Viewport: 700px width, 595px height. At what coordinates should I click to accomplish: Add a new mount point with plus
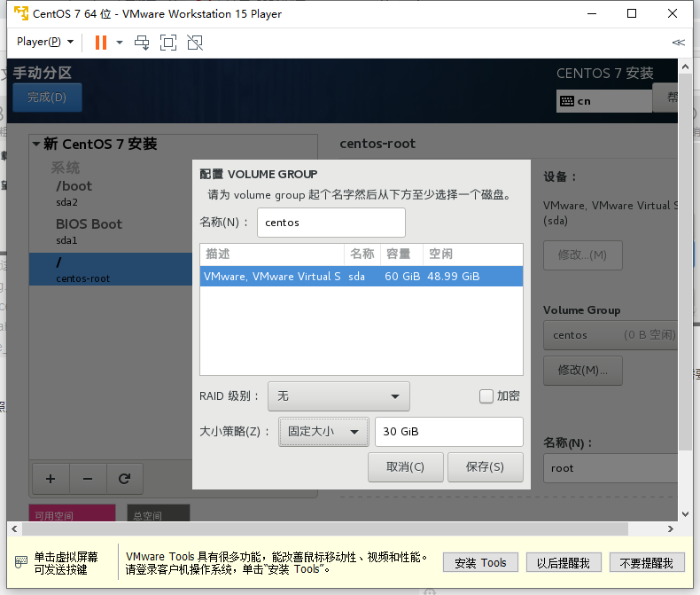[51, 479]
